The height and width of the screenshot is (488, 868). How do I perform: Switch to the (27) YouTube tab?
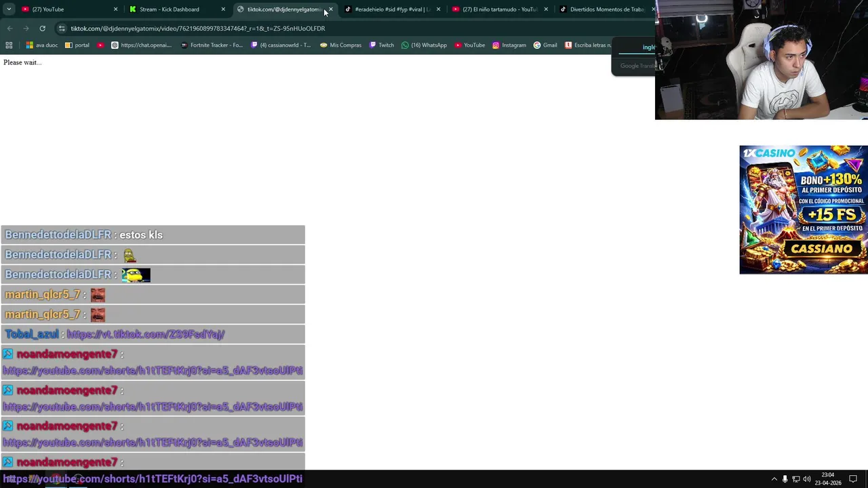(x=68, y=9)
